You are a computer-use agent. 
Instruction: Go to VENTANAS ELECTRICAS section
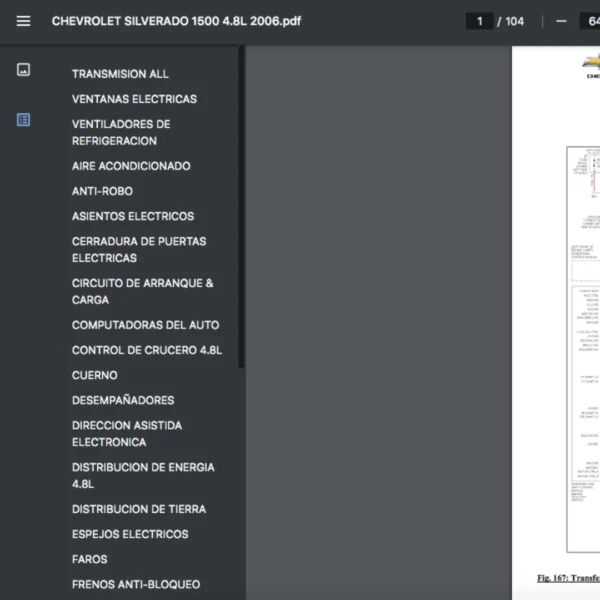[134, 99]
